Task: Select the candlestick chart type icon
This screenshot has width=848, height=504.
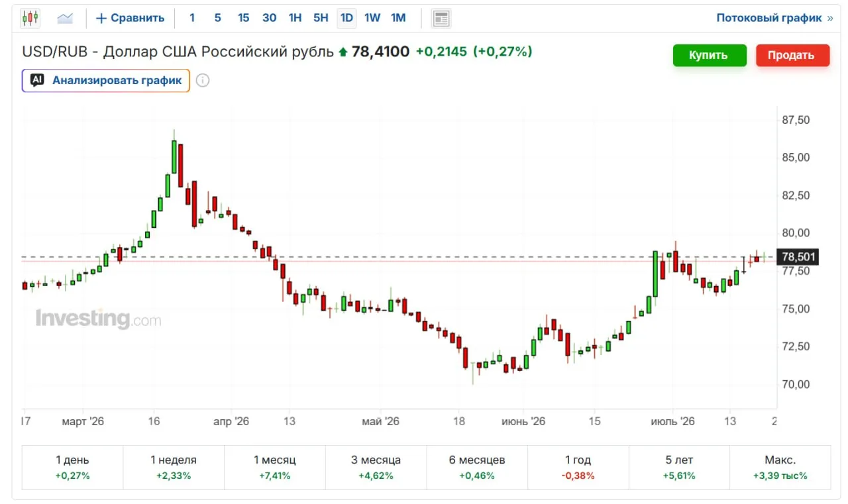Action: click(30, 18)
